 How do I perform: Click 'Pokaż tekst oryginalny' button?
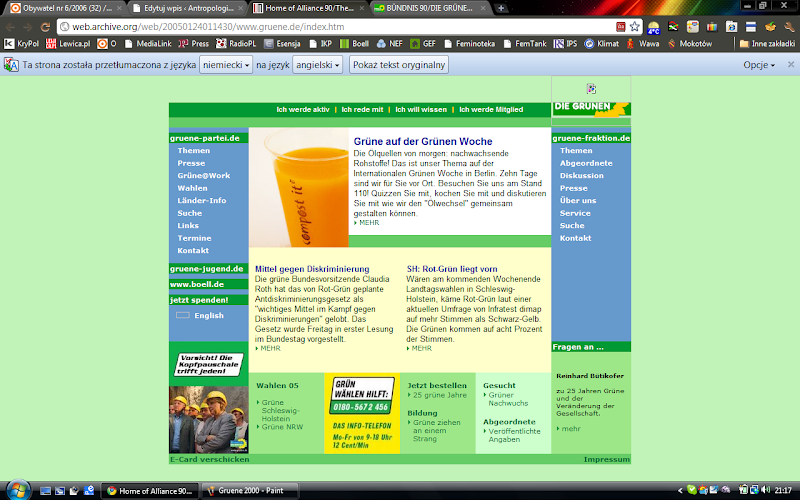(x=399, y=65)
